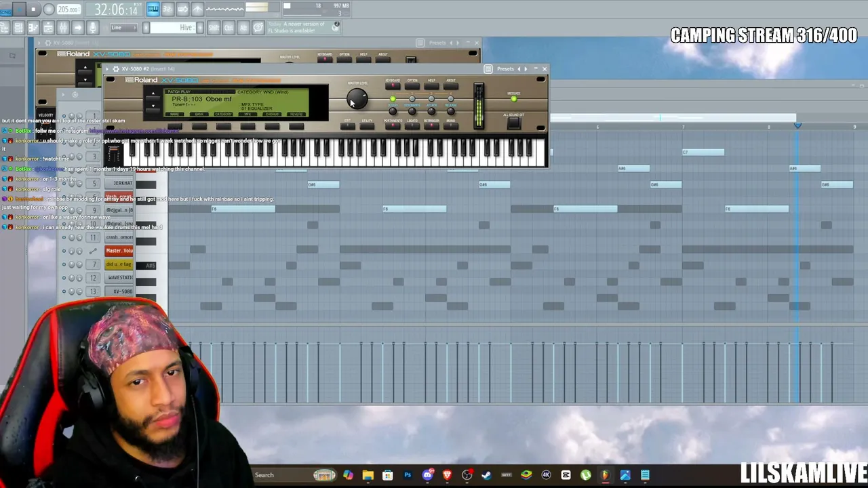868x488 pixels.
Task: Open the Hive pattern selector
Action: [x=172, y=28]
